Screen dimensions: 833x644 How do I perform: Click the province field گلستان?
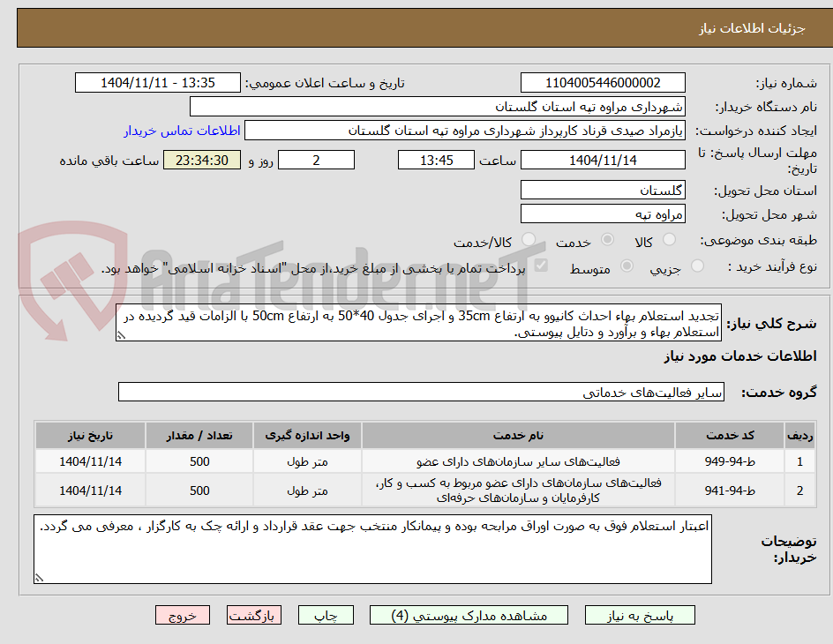click(603, 190)
